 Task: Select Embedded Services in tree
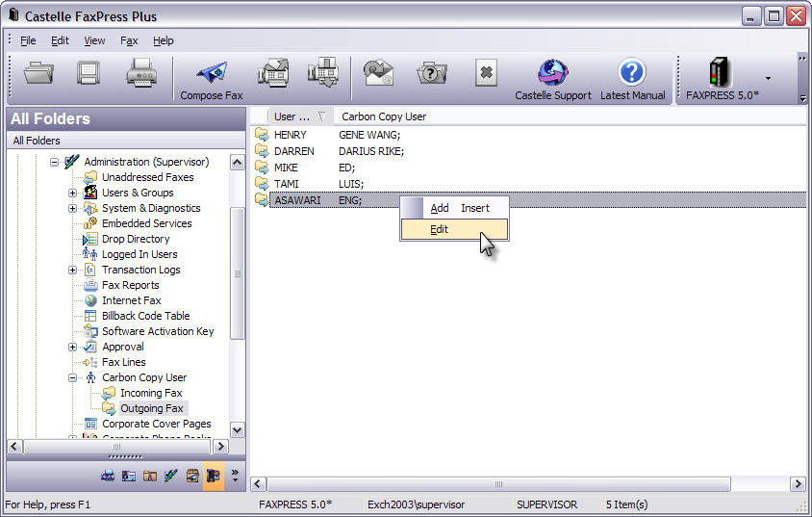146,223
